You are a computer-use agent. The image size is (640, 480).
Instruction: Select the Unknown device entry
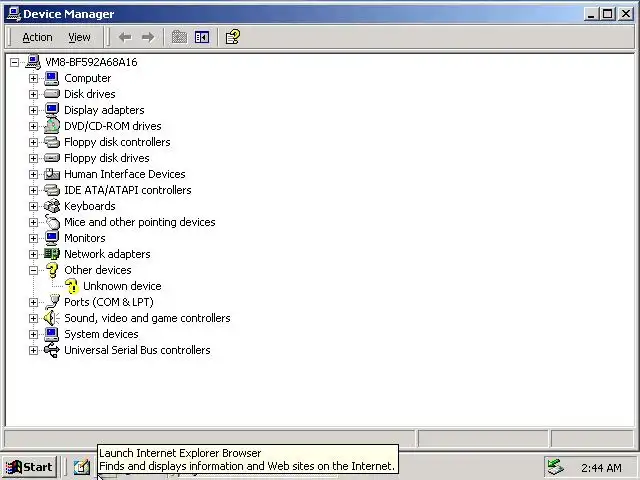122,286
